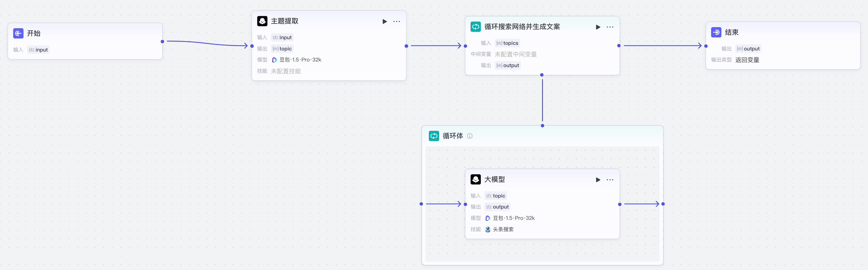Run the 循环搜索网络并生成文案 loop node
868x270 pixels.
pyautogui.click(x=598, y=27)
